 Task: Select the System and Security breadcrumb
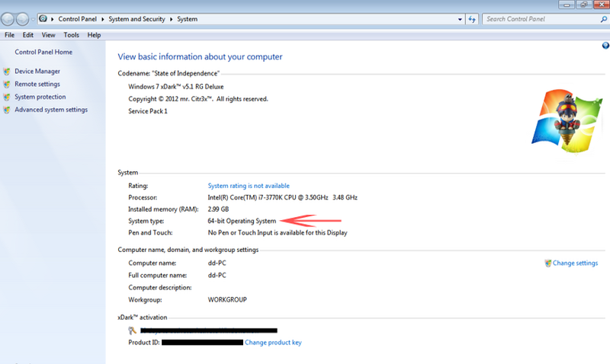pos(136,19)
